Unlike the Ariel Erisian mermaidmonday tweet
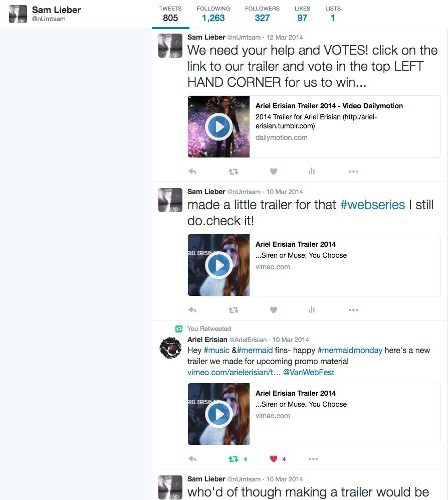The width and height of the screenshot is (448, 500). (x=274, y=459)
